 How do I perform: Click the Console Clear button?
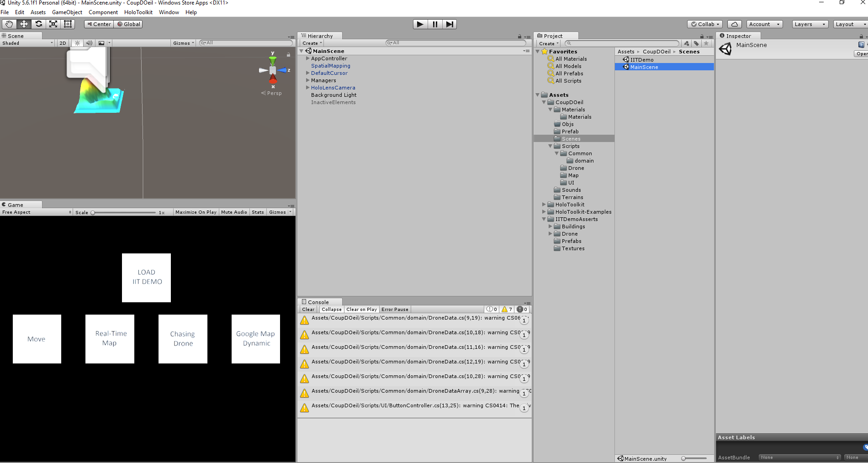tap(308, 309)
